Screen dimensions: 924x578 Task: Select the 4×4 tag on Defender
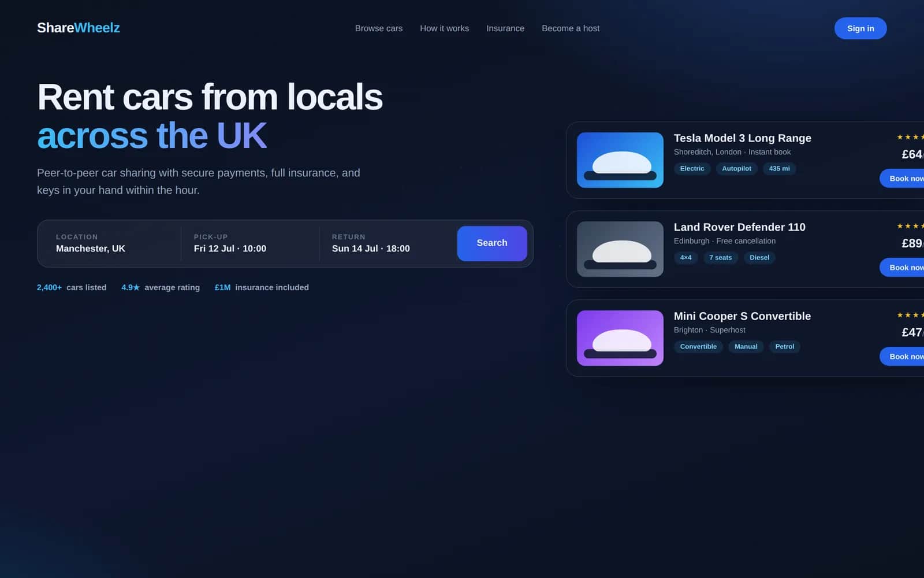click(x=686, y=258)
